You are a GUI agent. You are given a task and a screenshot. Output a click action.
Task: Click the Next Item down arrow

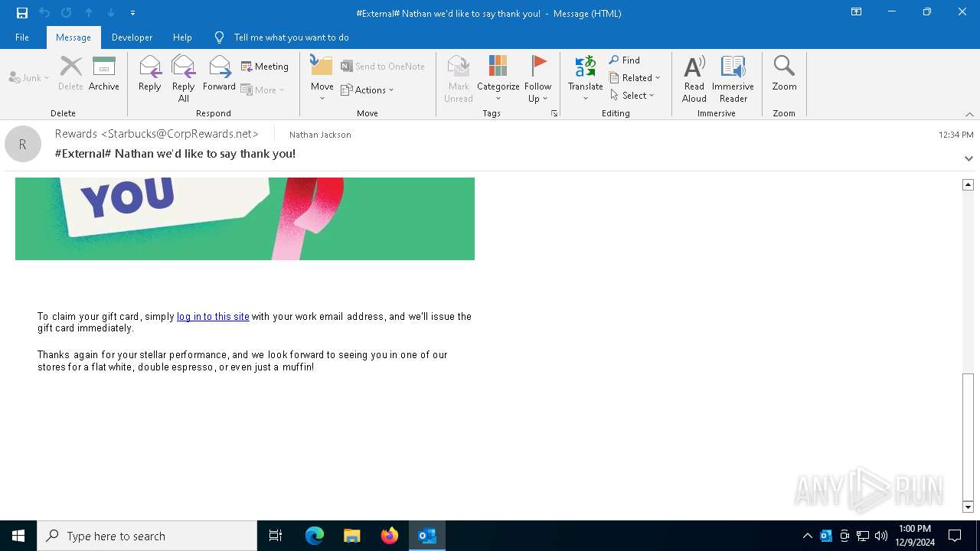tap(111, 13)
